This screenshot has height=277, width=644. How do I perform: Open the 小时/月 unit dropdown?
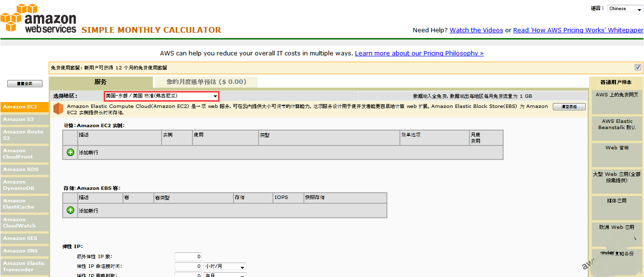click(224, 266)
